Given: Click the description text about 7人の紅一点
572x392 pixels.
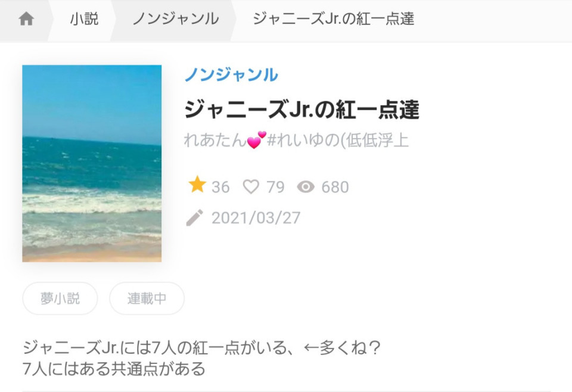Looking at the screenshot, I should [202, 357].
